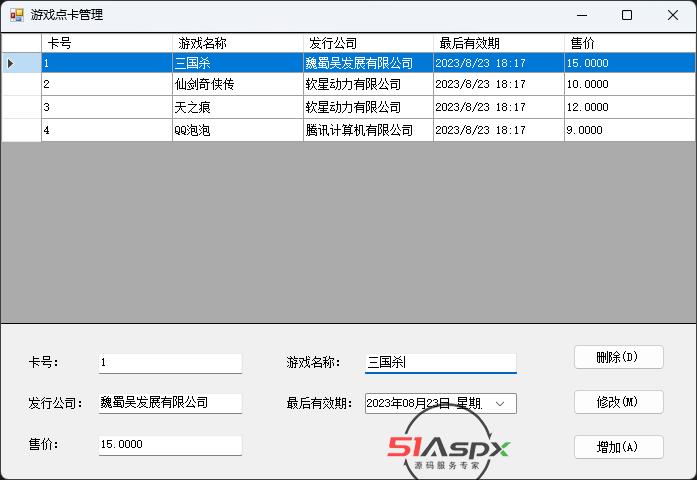
Task: Click the app icon in title bar
Action: pos(16,15)
